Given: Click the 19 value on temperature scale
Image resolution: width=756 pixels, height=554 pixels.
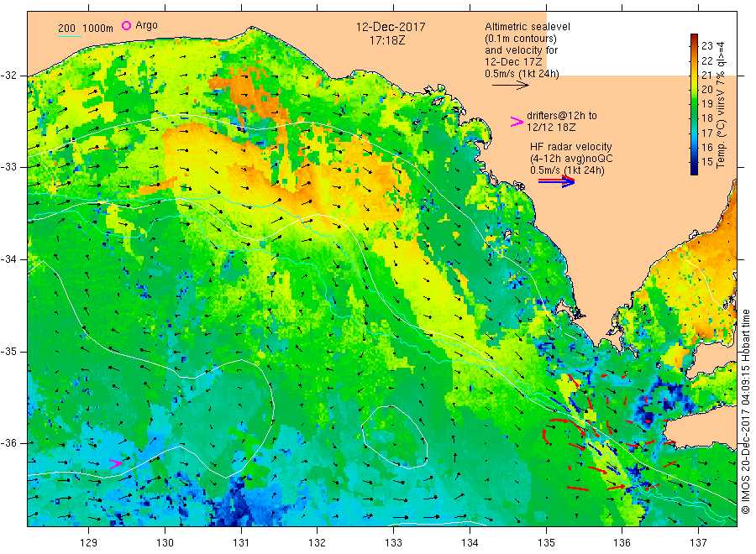Looking at the screenshot, I should (x=706, y=103).
